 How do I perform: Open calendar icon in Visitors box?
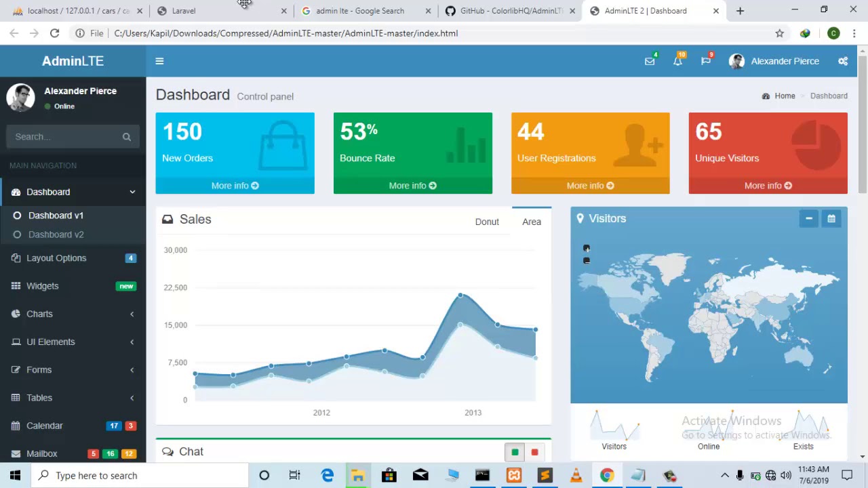pos(831,218)
